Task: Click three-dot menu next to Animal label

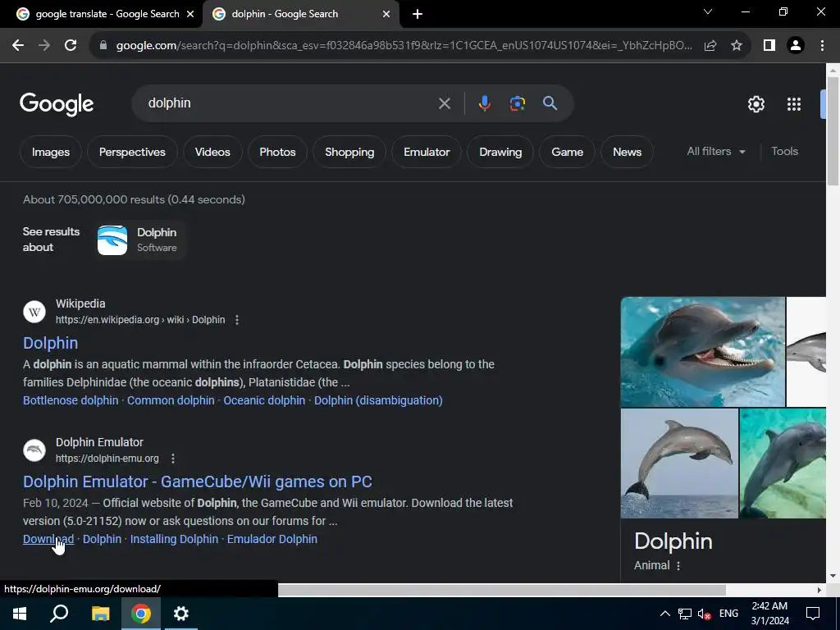Action: coord(678,566)
